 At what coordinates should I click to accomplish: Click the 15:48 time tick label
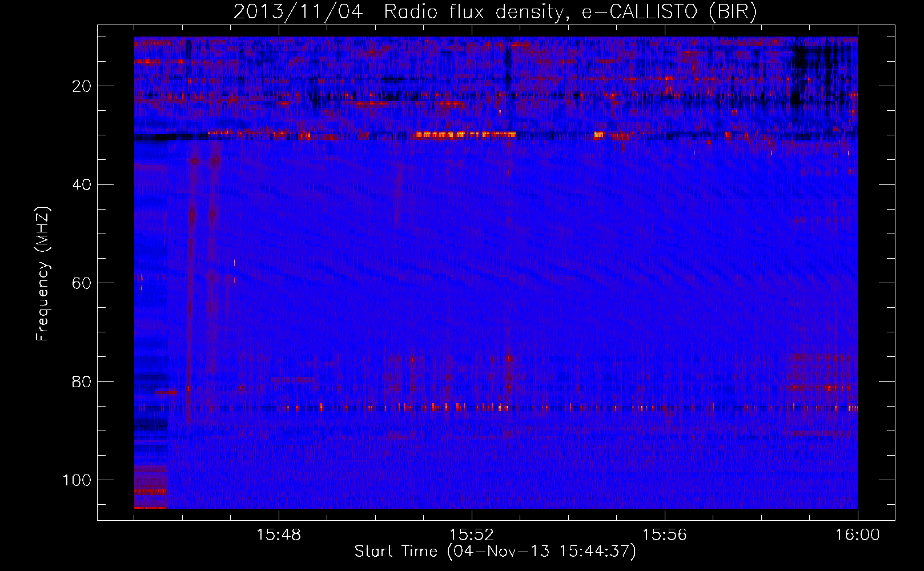pos(279,535)
